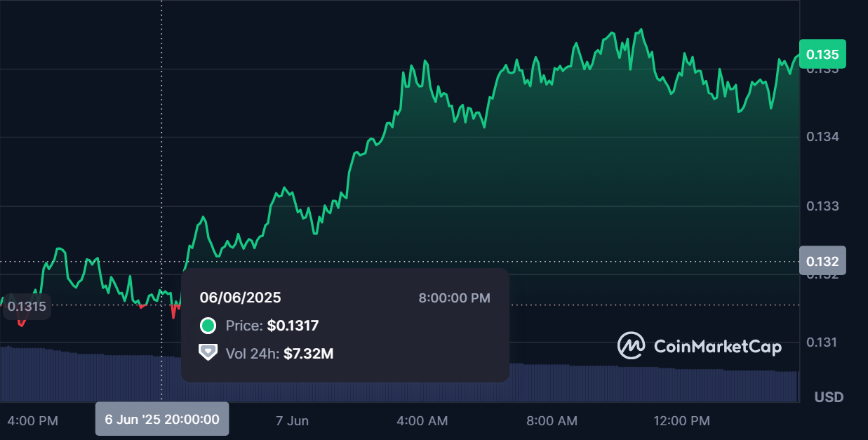The height and width of the screenshot is (440, 868).
Task: Click the 0.134 price axis label
Action: [x=822, y=137]
